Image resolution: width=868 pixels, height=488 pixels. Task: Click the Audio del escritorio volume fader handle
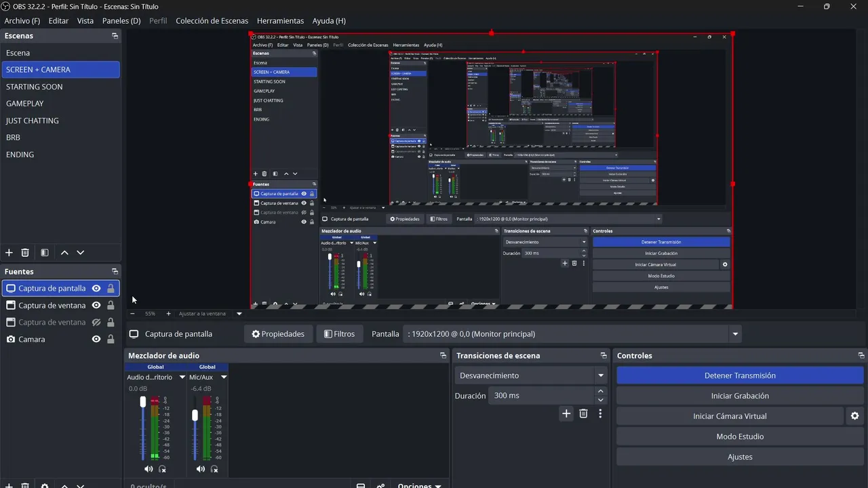tap(143, 402)
